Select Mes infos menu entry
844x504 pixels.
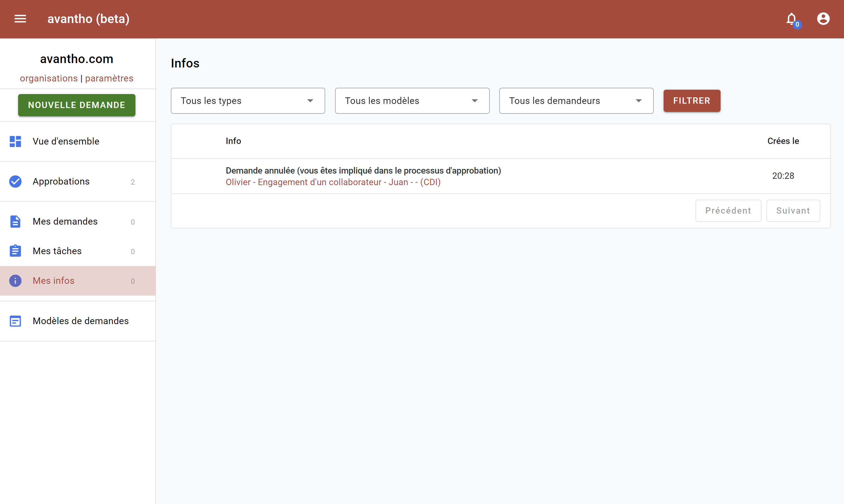[x=78, y=281]
